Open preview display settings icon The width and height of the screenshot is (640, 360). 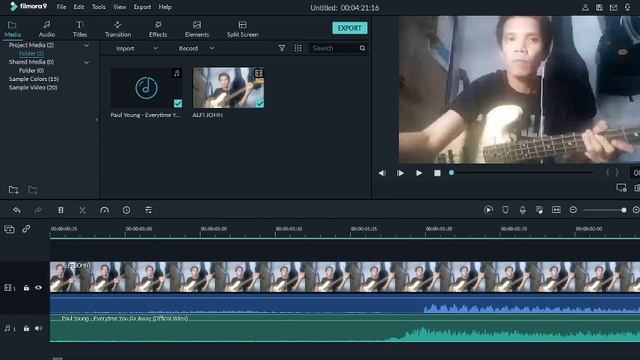[x=621, y=188]
